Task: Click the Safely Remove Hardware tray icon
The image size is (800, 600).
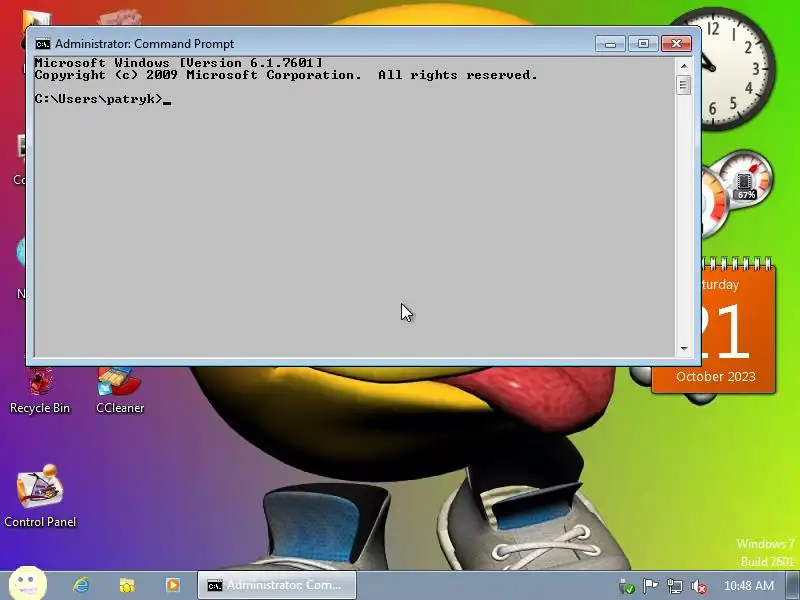Action: tap(627, 587)
